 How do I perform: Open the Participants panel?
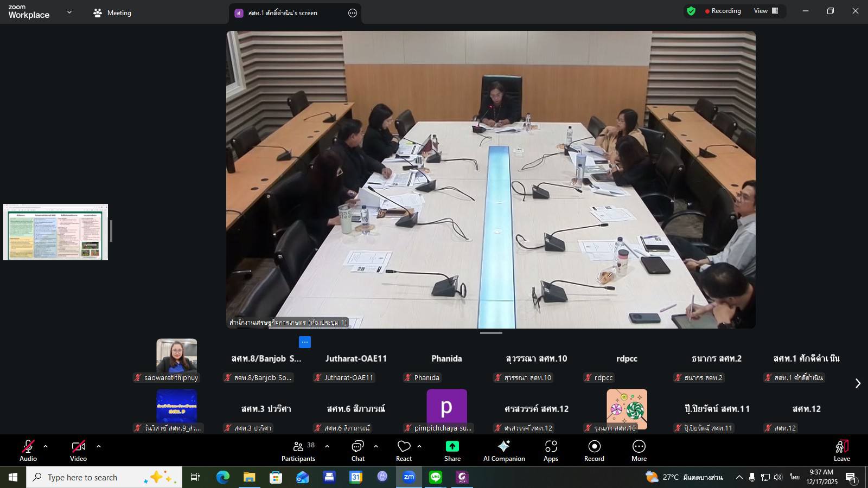pos(298,451)
